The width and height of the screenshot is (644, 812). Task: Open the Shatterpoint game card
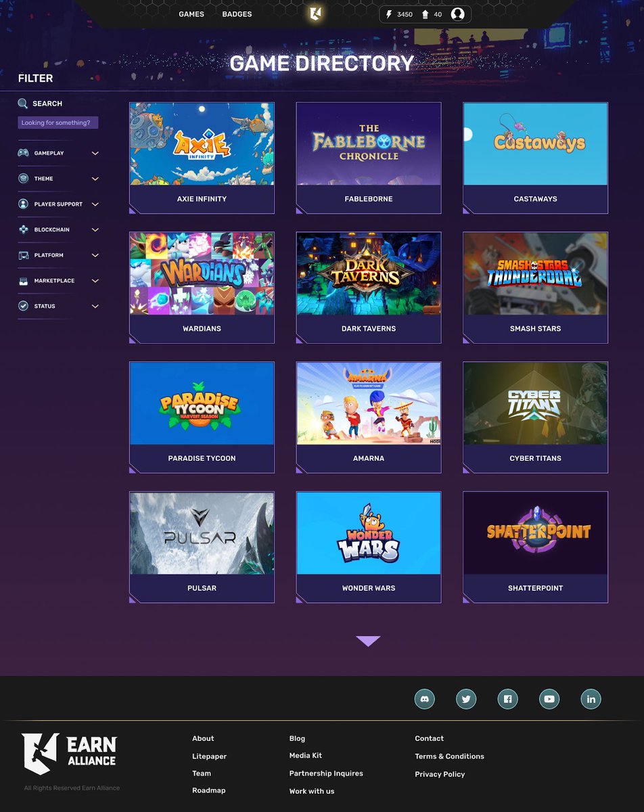[535, 547]
